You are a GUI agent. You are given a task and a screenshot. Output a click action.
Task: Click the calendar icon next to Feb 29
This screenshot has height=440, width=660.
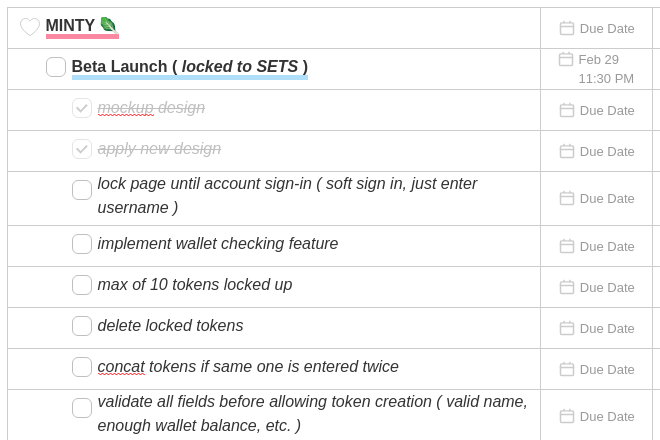pos(566,59)
